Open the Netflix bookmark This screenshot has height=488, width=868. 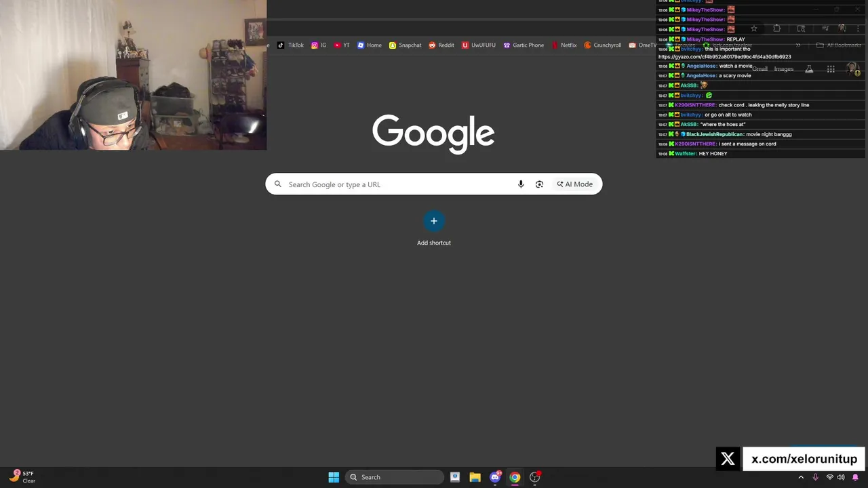coord(564,45)
